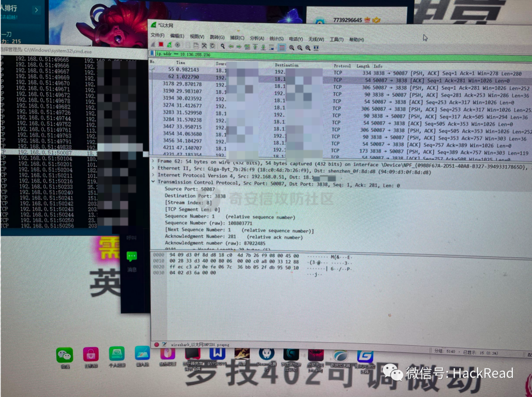The image size is (532, 397).
Task: Select packet number 55 row
Action: click(x=341, y=71)
